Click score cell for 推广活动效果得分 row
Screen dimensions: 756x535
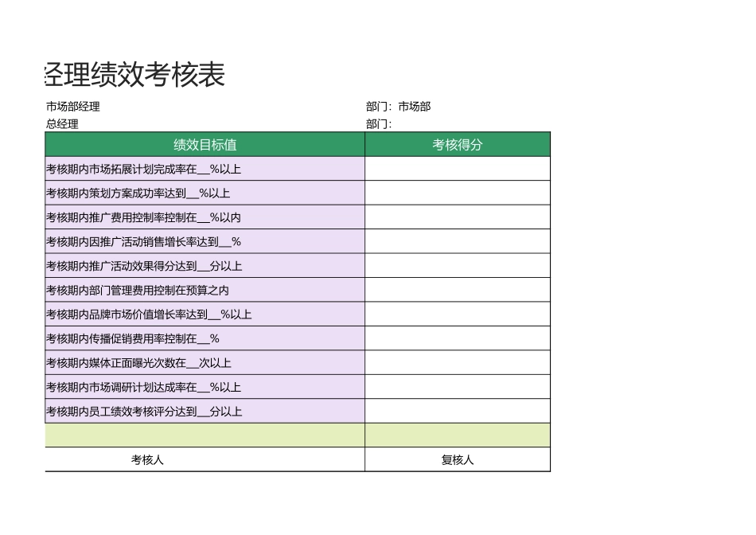457,266
